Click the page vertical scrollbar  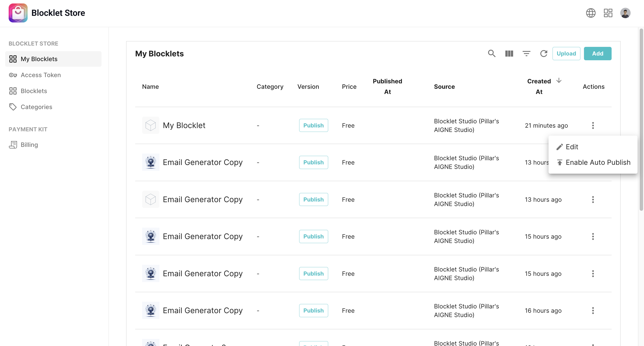point(641,120)
